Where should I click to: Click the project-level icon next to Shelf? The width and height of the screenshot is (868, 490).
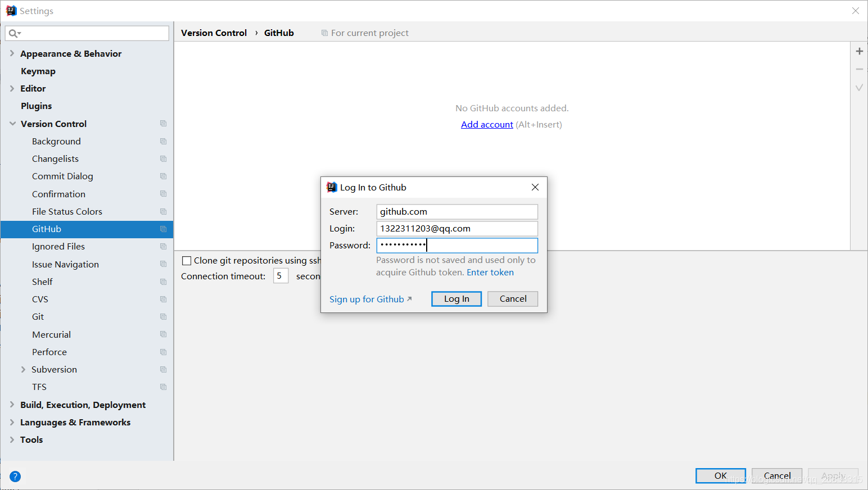[163, 282]
